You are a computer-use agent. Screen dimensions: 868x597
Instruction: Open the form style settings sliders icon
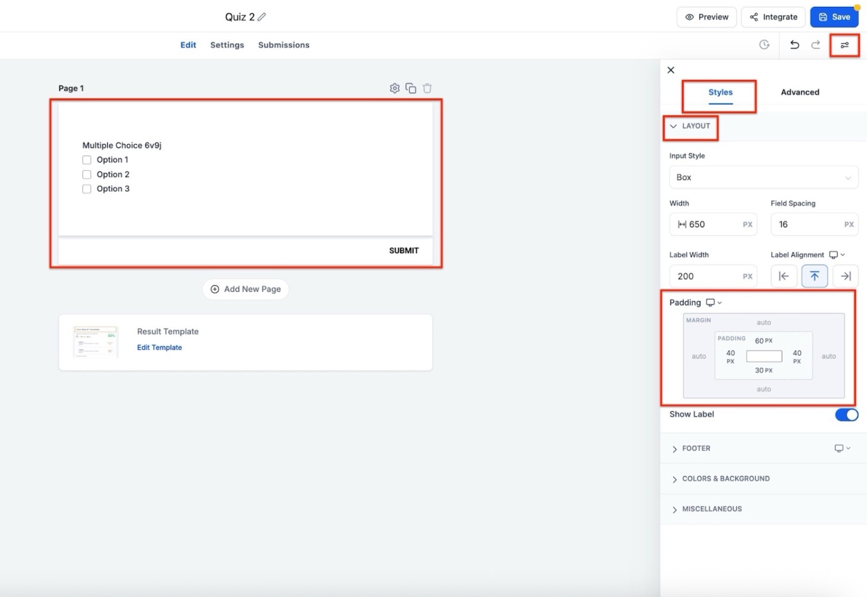coord(844,45)
